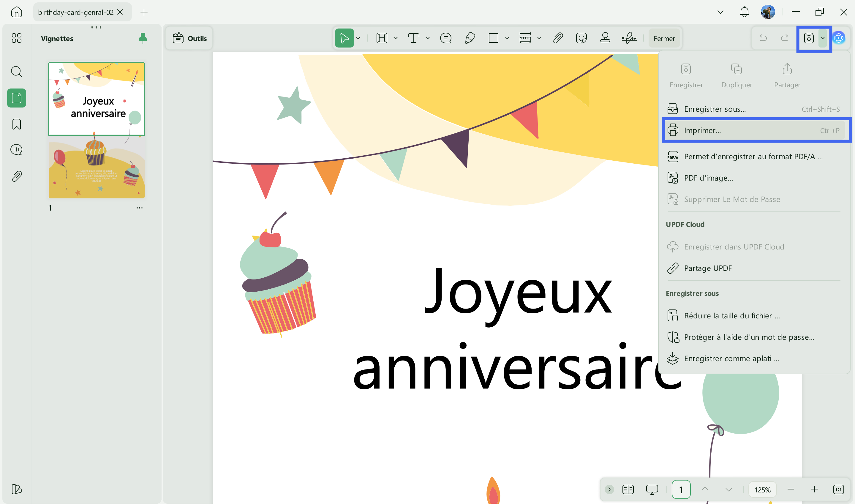Click Partager in the save menu

tap(787, 76)
